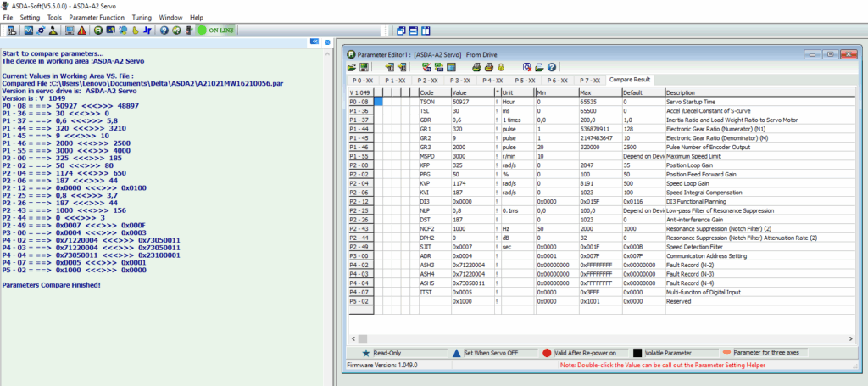Click the yellow padlock icon
868x386 pixels.
tap(501, 67)
